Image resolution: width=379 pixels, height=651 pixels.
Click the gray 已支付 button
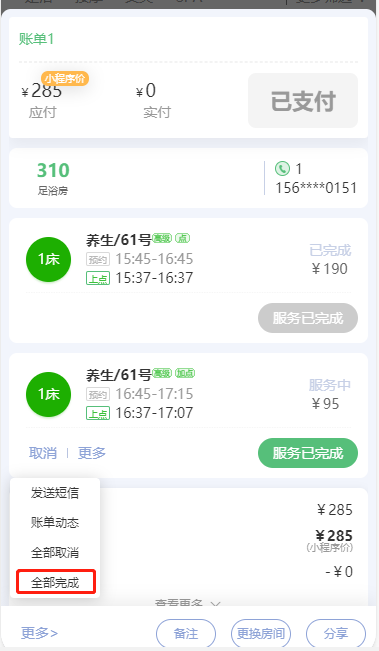coord(303,101)
